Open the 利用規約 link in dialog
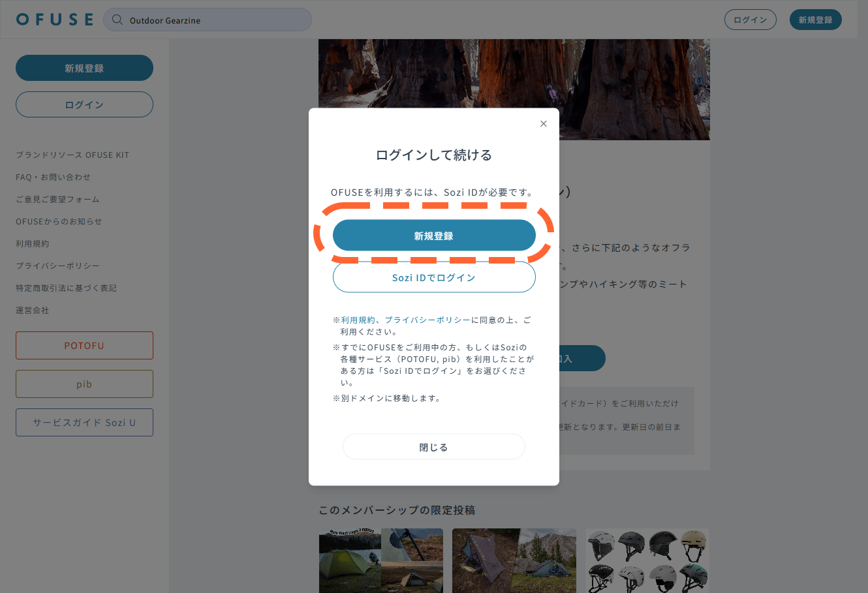Image resolution: width=868 pixels, height=593 pixels. pos(358,320)
